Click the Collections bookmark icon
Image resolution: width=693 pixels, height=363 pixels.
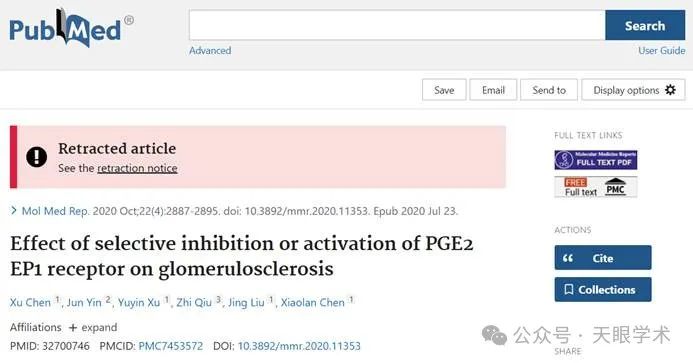(x=569, y=290)
